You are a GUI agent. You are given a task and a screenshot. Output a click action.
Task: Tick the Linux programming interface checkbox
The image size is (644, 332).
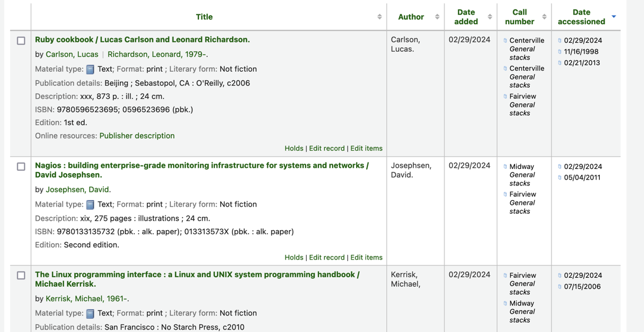(x=21, y=275)
